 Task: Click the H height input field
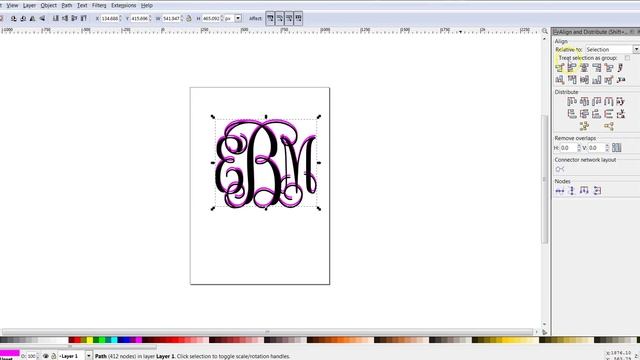coord(211,18)
